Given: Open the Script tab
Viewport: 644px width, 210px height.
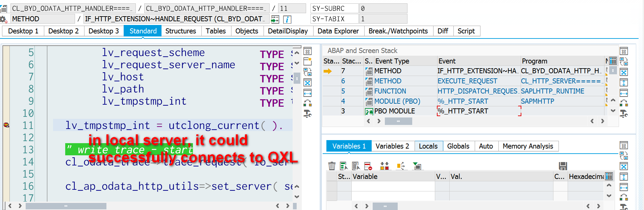Looking at the screenshot, I should (466, 31).
